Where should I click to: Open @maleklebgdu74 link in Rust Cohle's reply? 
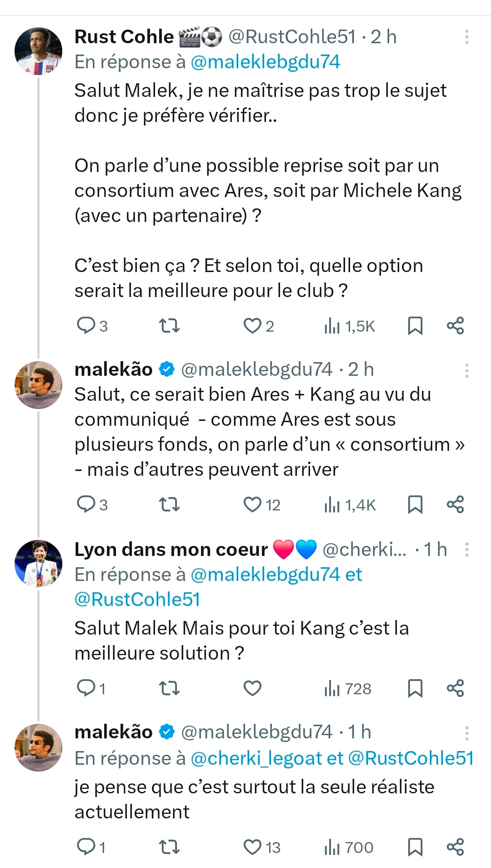point(265,62)
